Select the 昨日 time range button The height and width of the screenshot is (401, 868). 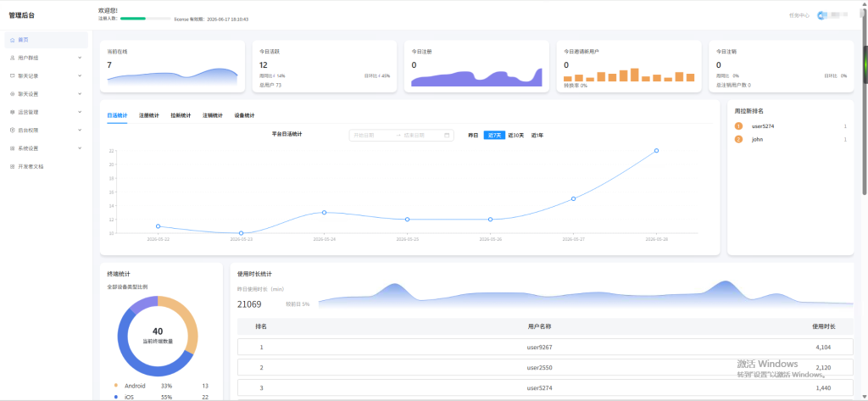click(473, 135)
